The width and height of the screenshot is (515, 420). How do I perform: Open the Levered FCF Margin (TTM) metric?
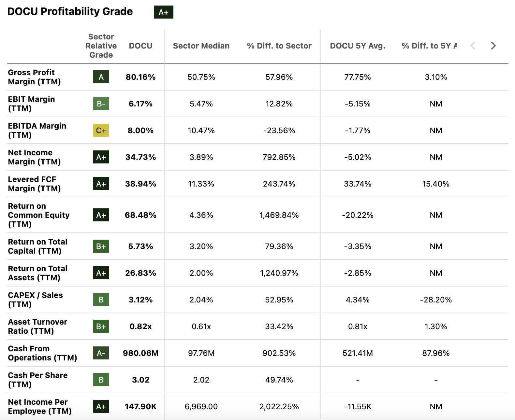point(34,184)
